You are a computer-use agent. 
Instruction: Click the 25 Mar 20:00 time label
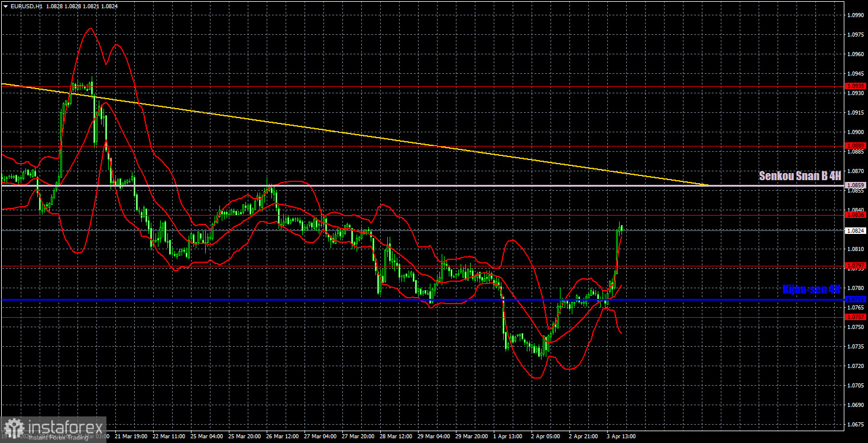point(244,437)
